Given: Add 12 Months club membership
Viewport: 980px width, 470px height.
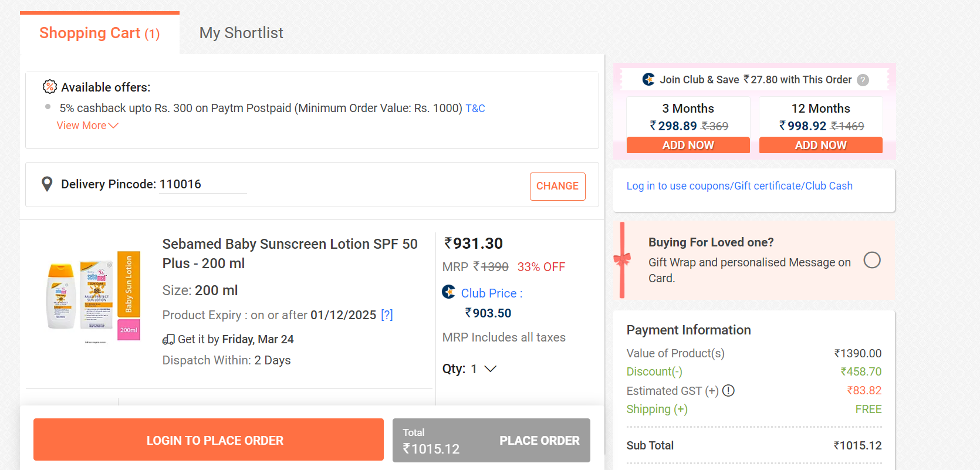Looking at the screenshot, I should tap(820, 145).
